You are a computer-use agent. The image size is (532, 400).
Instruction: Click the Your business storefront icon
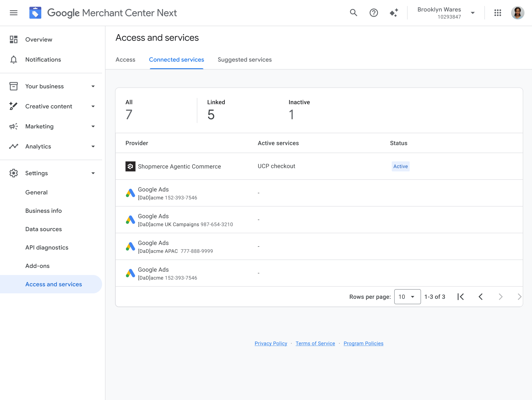coord(14,86)
